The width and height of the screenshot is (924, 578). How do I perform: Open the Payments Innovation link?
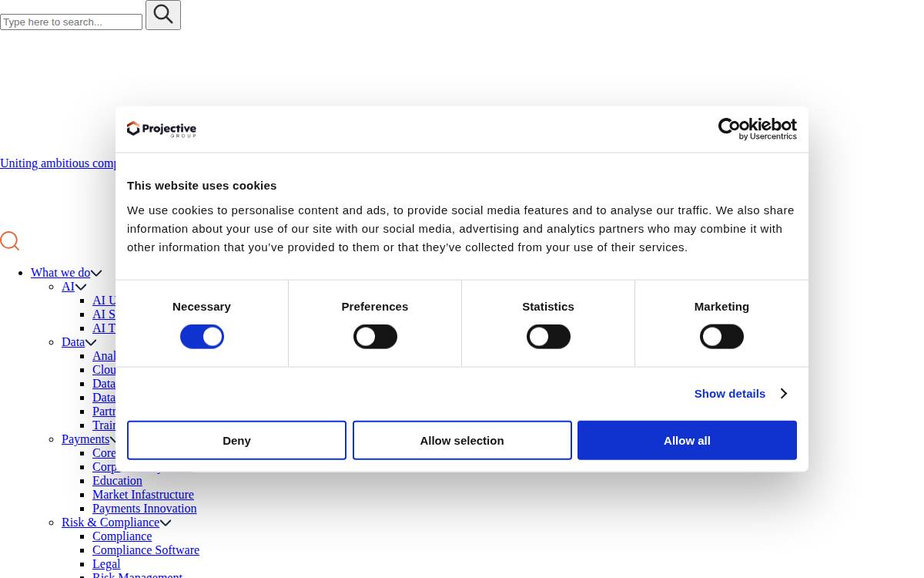tap(145, 509)
